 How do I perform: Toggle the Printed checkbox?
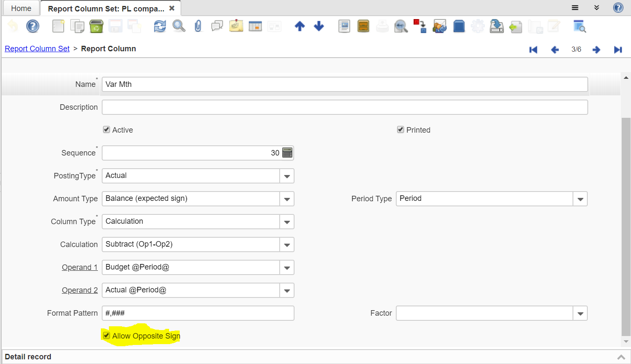point(400,130)
